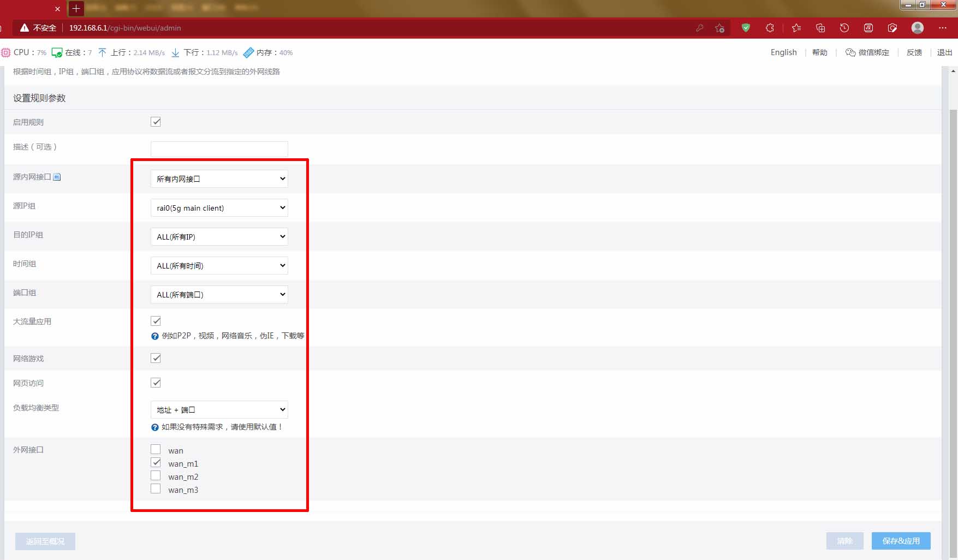Add this page to favorites star icon
Screen dimensions: 958x560
719,28
